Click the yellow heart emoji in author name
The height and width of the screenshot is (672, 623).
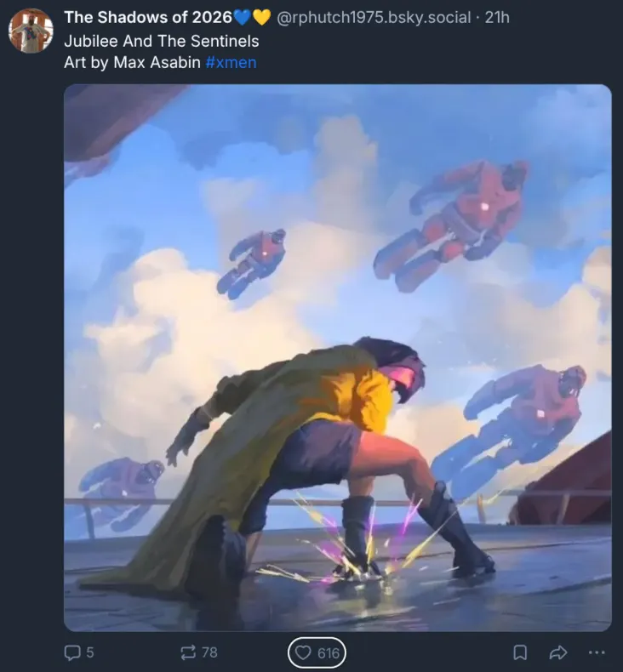(x=261, y=17)
